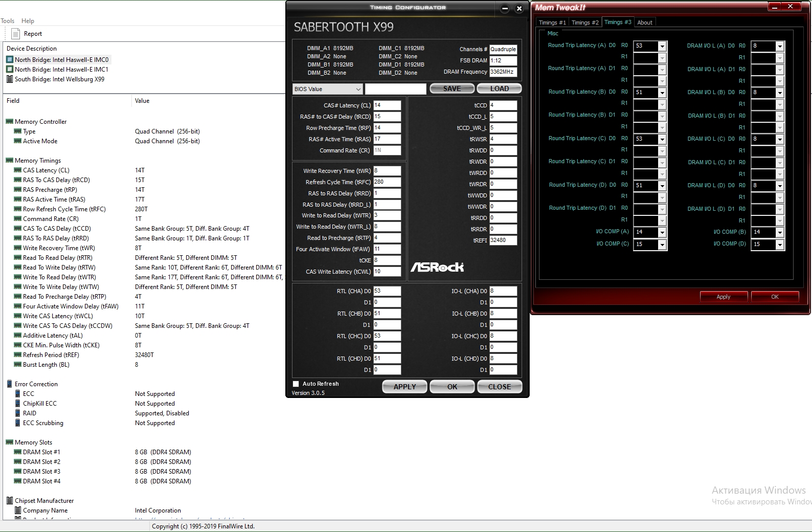
Task: Select North Bridge Intel Haswell-E IMC1 device
Action: tap(57, 70)
